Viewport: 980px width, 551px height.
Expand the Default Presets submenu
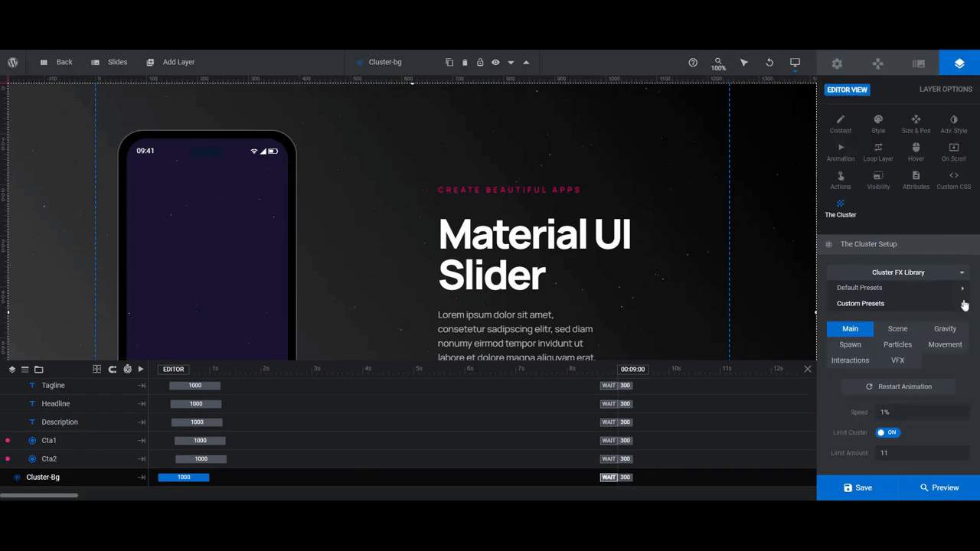coord(898,288)
